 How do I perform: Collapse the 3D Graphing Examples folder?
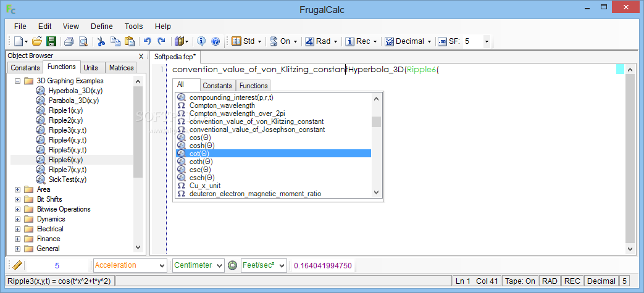click(17, 81)
